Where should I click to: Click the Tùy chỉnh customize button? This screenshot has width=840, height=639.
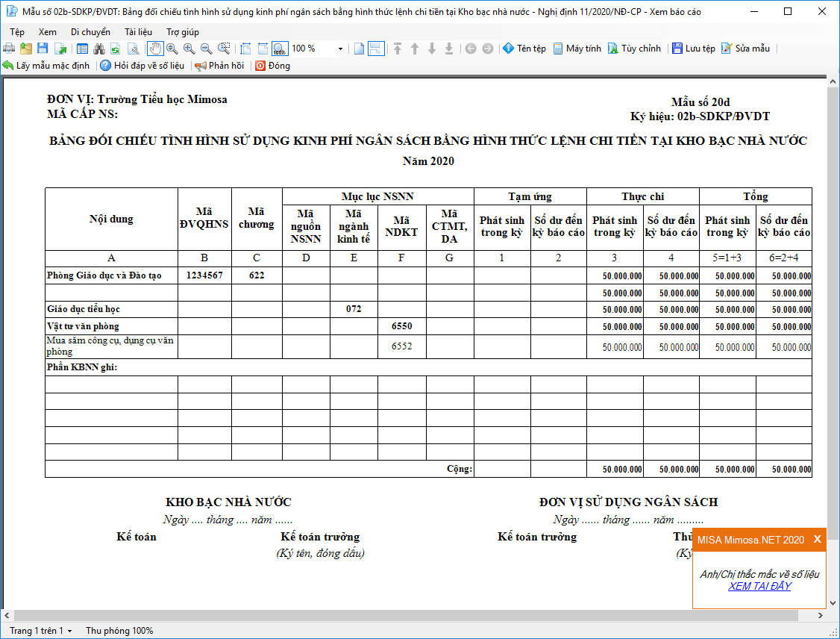(634, 49)
